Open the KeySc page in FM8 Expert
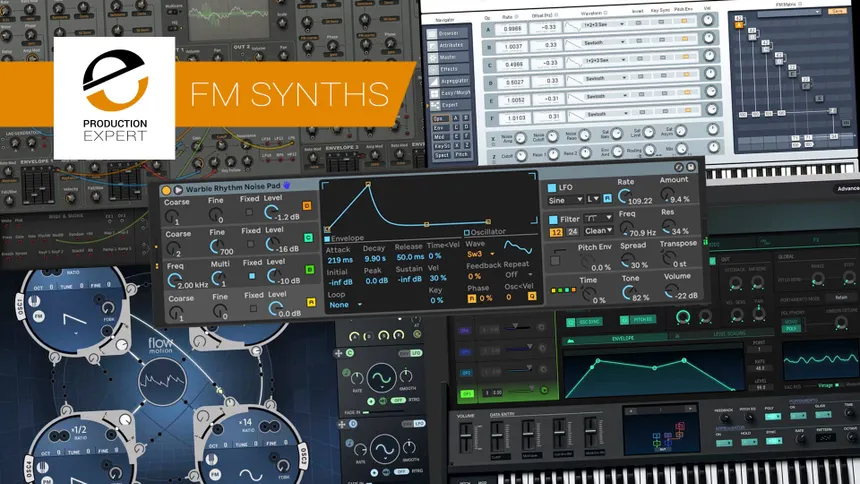860x484 pixels. (x=442, y=146)
